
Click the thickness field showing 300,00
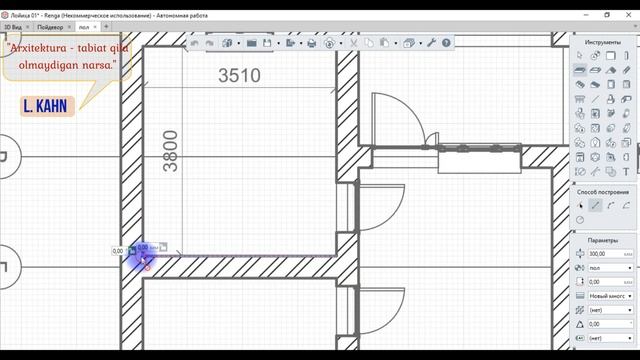(x=611, y=254)
